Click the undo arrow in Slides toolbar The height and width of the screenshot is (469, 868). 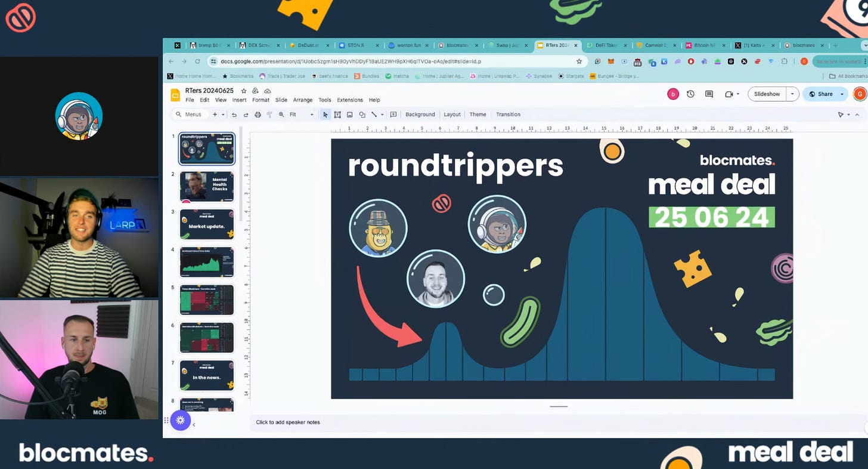click(234, 115)
